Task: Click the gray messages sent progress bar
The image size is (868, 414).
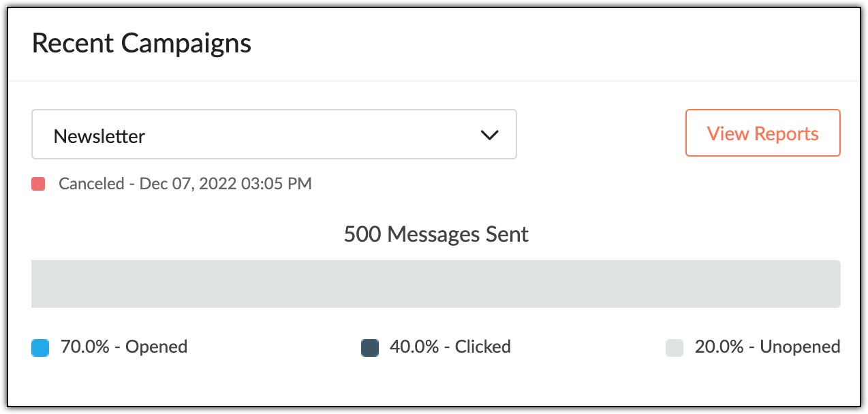Action: click(435, 284)
